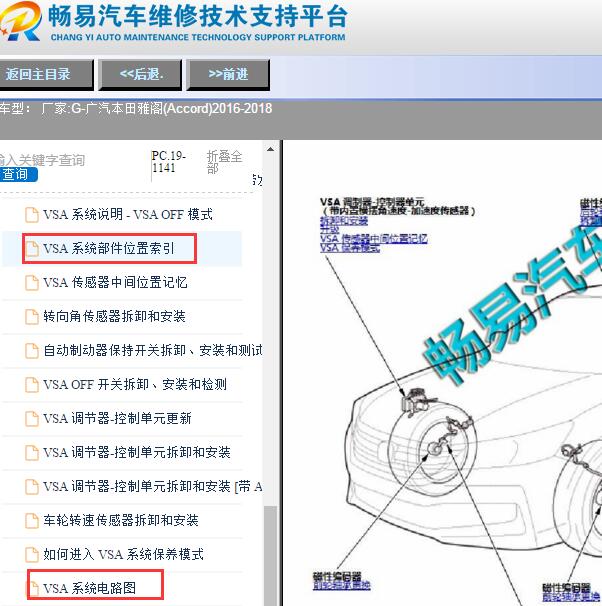Go forward with the >>前进 button
602x606 pixels.
point(228,74)
